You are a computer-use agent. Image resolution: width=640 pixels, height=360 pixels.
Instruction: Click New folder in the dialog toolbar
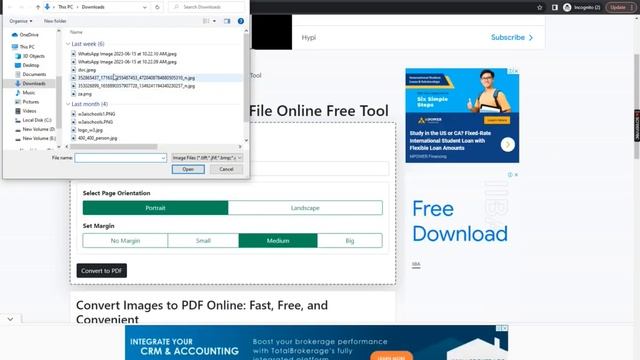click(x=55, y=21)
